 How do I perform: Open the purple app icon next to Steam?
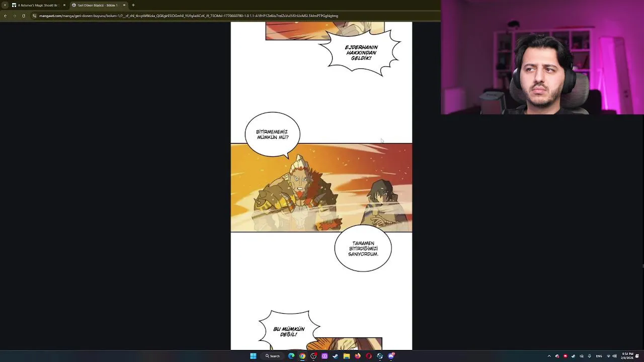[325, 356]
